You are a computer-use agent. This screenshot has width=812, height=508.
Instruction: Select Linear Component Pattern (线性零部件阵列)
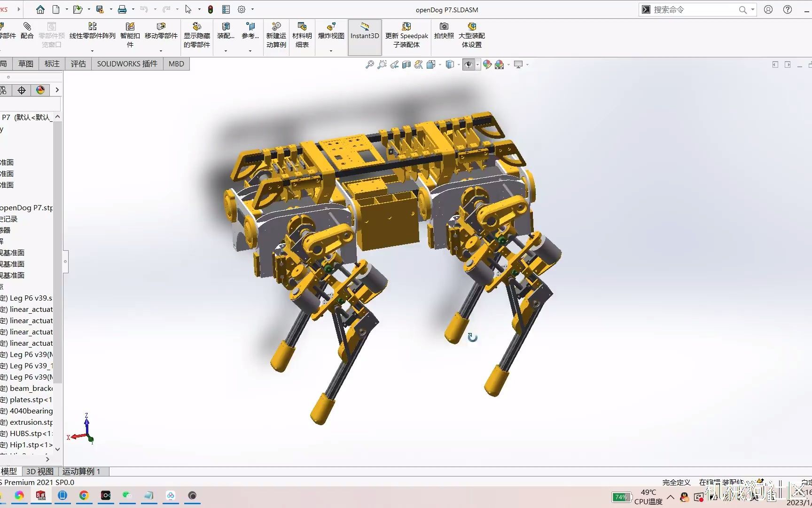pos(93,31)
